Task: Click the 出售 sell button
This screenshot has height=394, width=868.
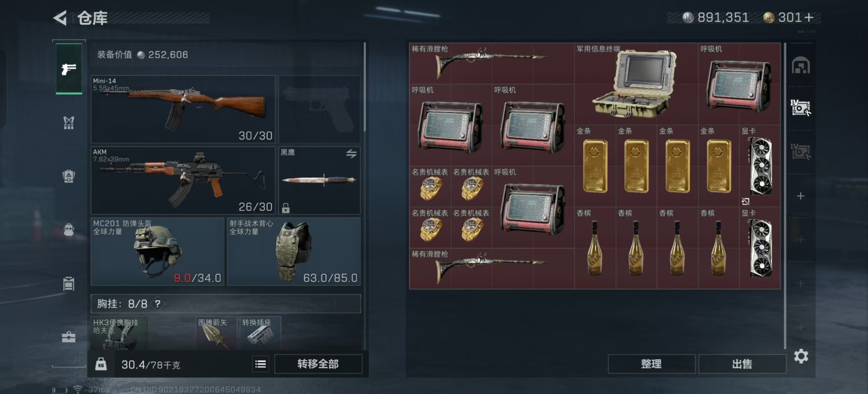Action: point(742,364)
